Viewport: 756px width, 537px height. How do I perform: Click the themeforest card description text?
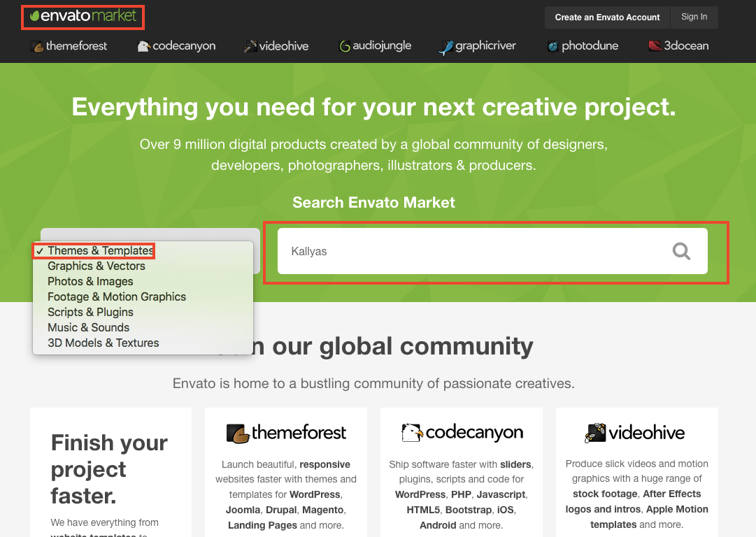tap(286, 494)
